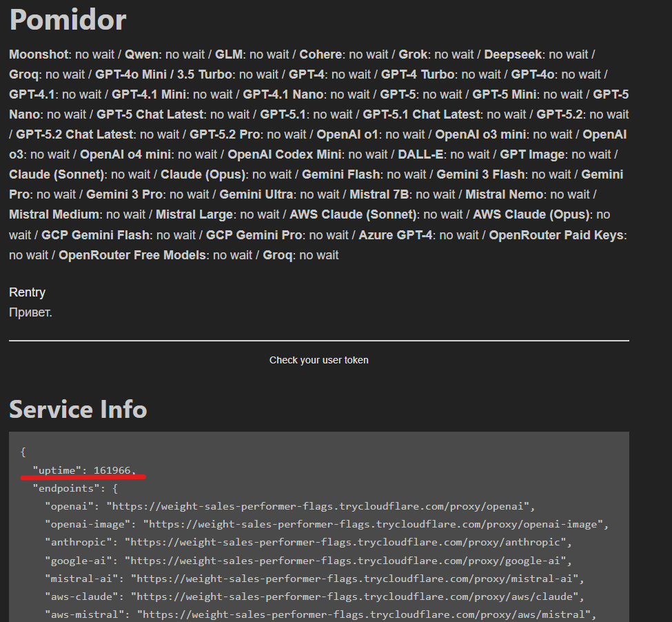672x622 pixels.
Task: Click the GPT-5.2 Pro model label
Action: pos(225,134)
